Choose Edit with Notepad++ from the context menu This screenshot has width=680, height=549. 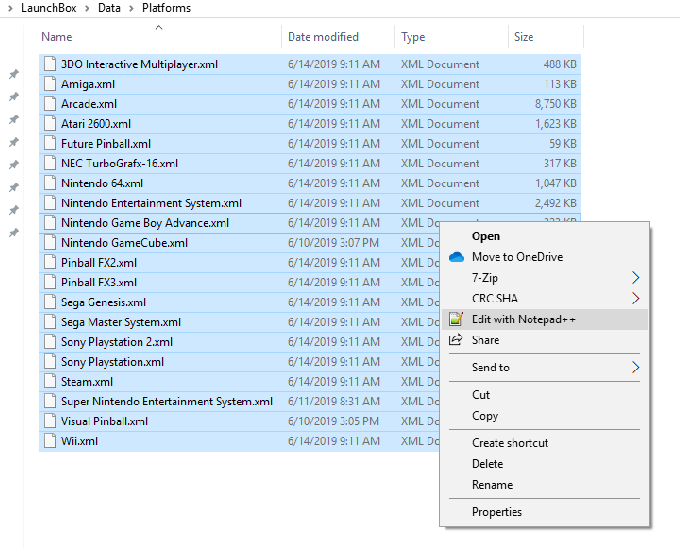(x=545, y=320)
